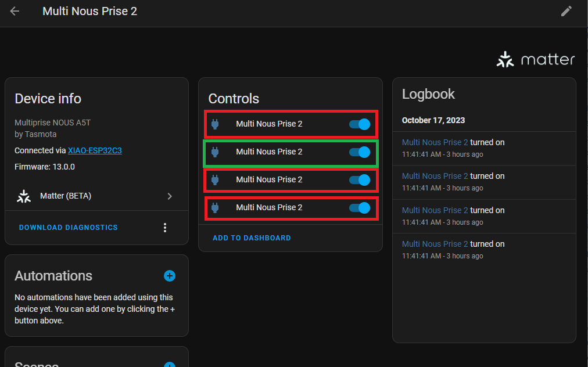Open the XIAO-ESP32C3 connection link
The height and width of the screenshot is (367, 588).
[x=94, y=150]
